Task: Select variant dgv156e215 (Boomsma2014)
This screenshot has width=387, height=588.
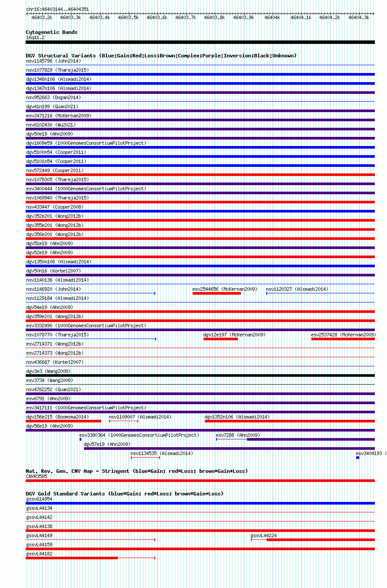Action: pos(63,421)
